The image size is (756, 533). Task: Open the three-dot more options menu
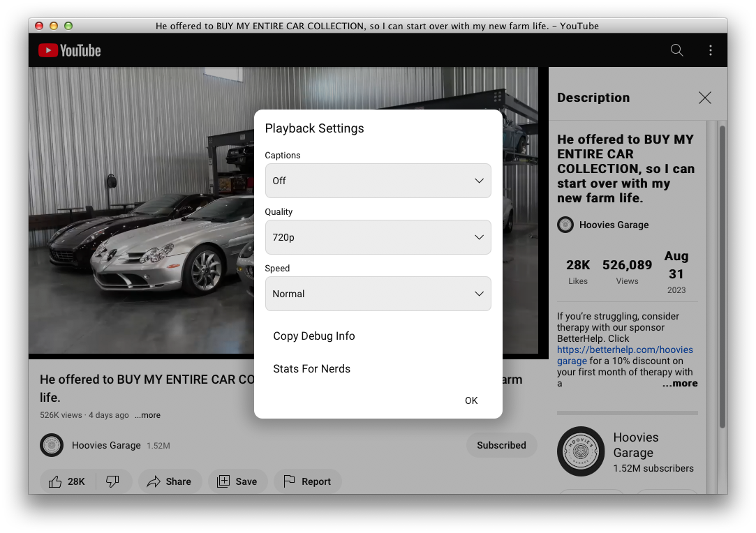(x=710, y=50)
